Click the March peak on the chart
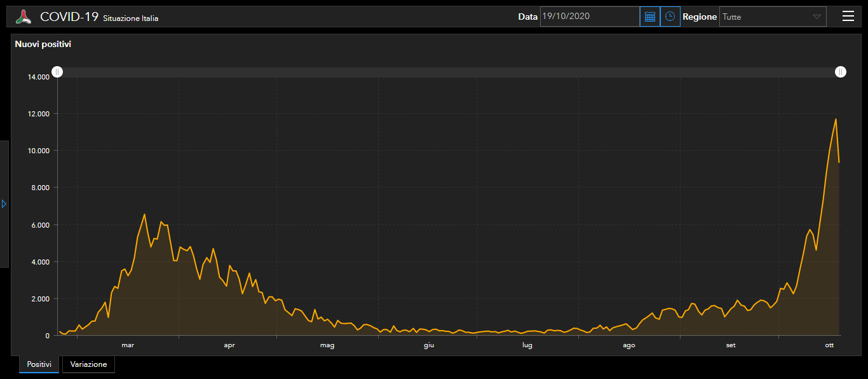The image size is (868, 379). [x=144, y=214]
